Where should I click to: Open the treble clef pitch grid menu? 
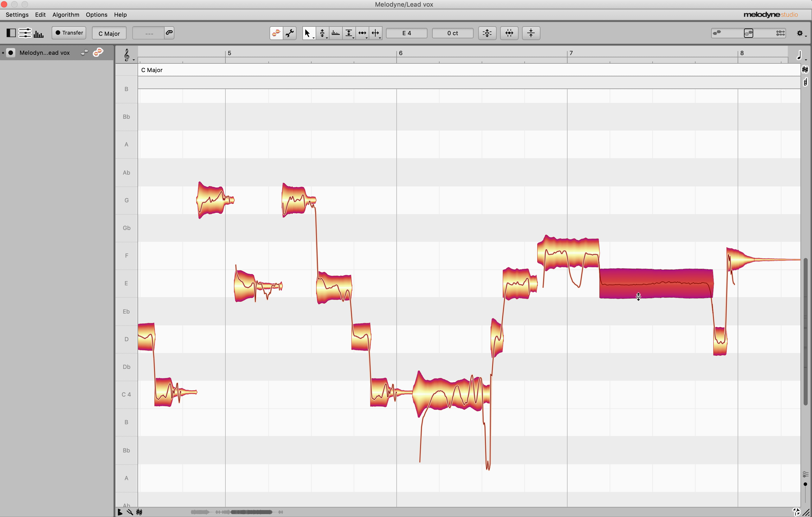pyautogui.click(x=127, y=55)
